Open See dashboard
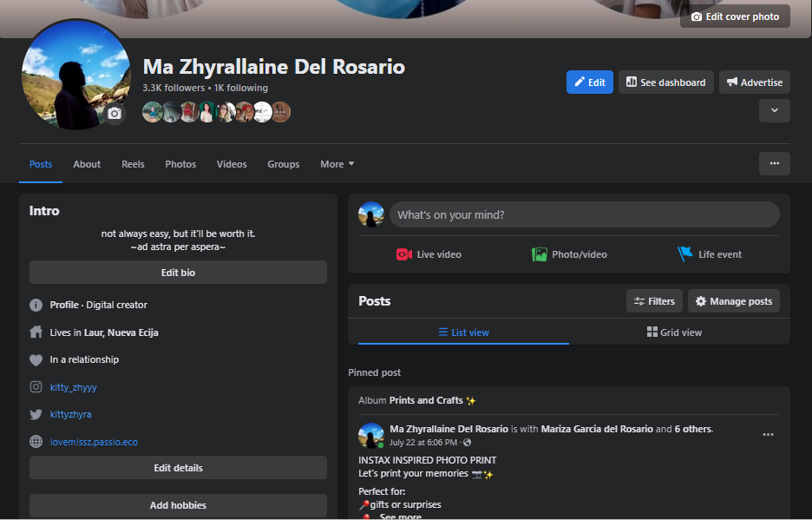812x520 pixels. tap(666, 82)
